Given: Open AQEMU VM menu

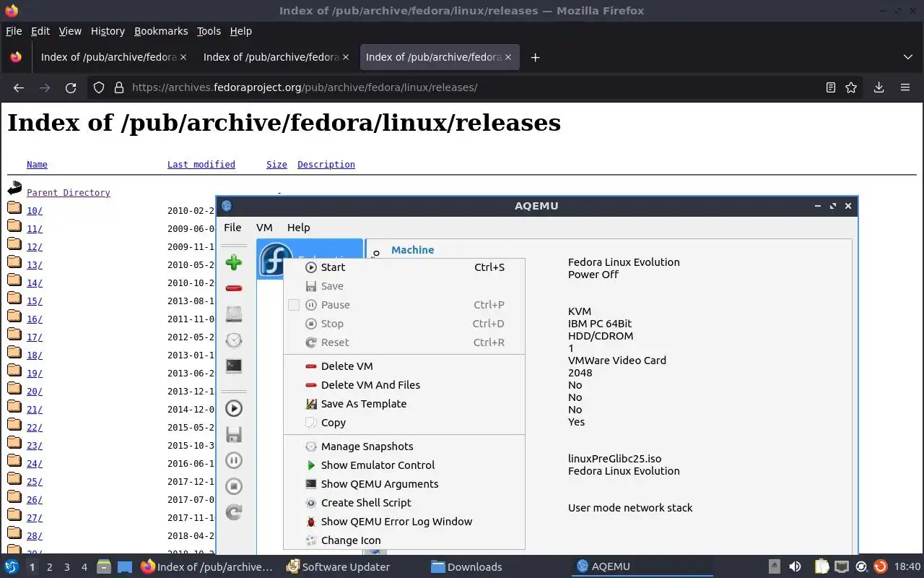Looking at the screenshot, I should click(x=264, y=227).
